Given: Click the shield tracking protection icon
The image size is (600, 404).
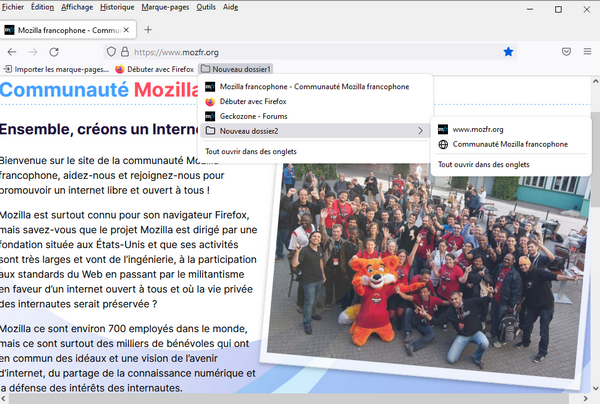Looking at the screenshot, I should [111, 52].
